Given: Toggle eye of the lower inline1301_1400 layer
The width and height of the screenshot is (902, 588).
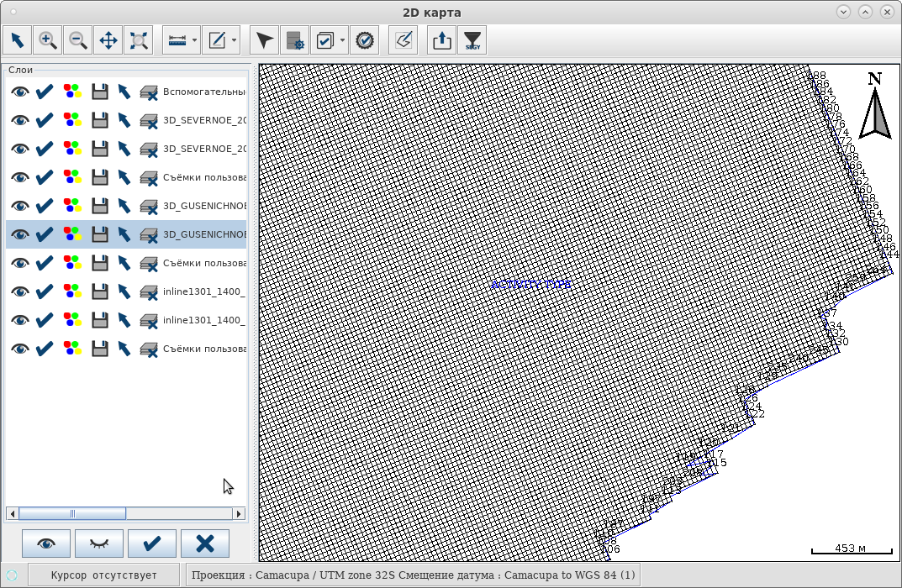Looking at the screenshot, I should 20,320.
